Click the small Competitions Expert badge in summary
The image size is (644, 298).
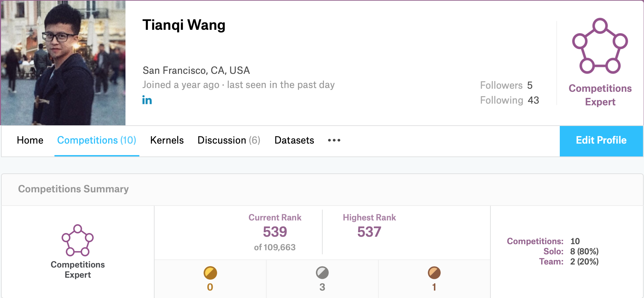(x=77, y=240)
